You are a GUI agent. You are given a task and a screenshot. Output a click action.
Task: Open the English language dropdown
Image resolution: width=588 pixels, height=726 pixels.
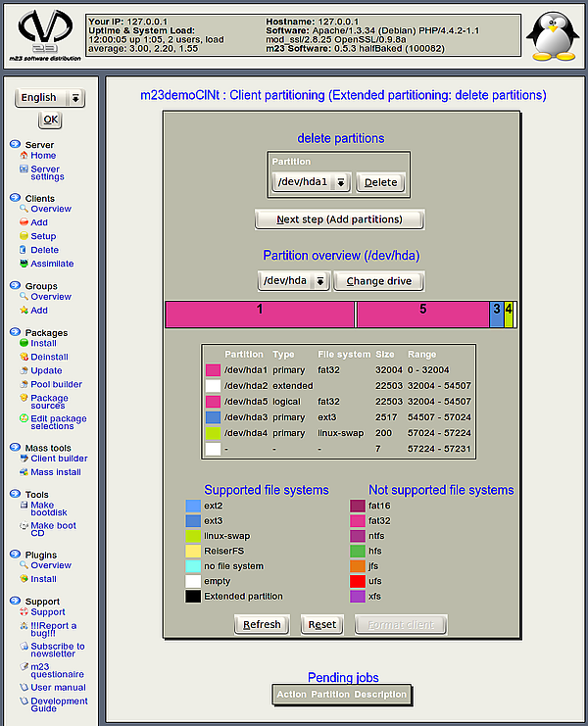click(50, 98)
